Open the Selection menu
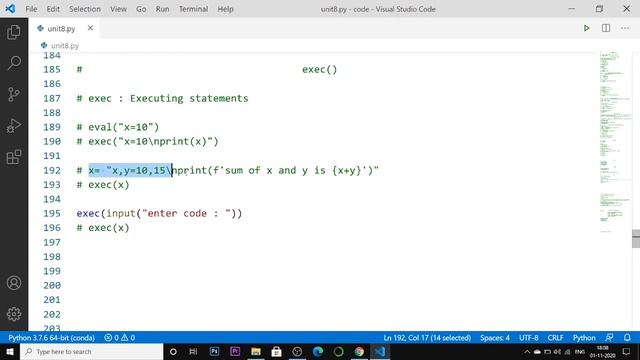 coord(84,9)
